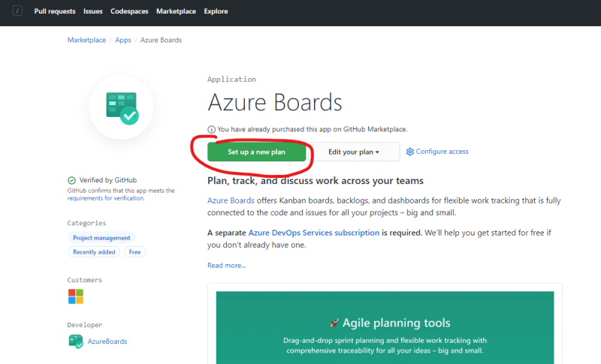Click the Microsoft customer logo

pos(76,296)
